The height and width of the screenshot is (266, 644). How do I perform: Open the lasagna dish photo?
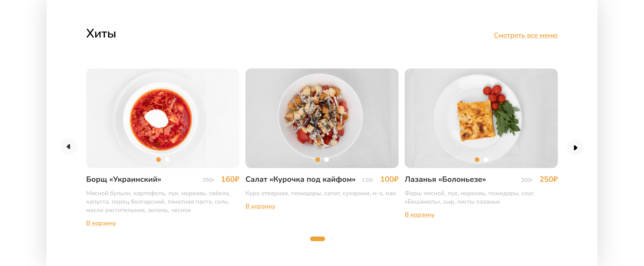pos(481,118)
